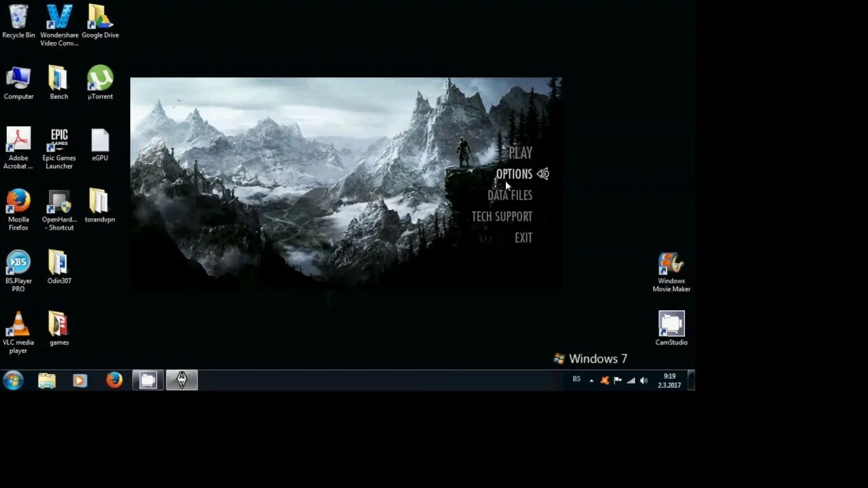The height and width of the screenshot is (488, 868).
Task: Click PLAY in the Skyrim launcher
Action: (521, 152)
